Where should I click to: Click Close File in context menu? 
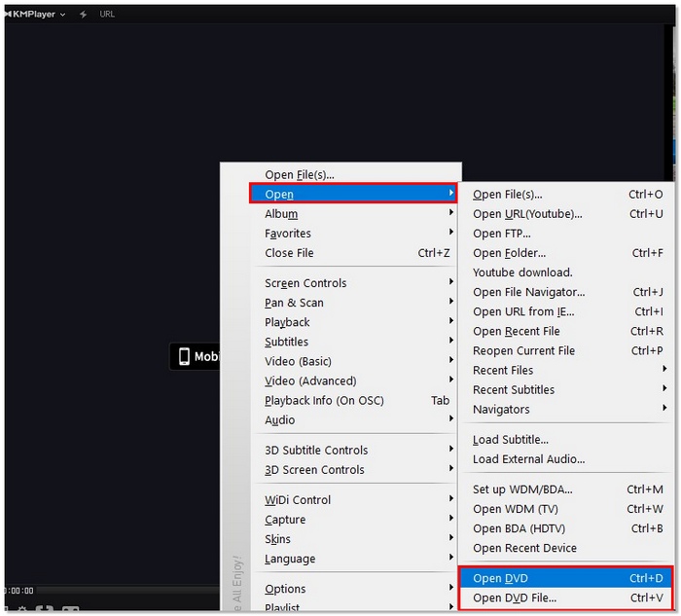(x=289, y=253)
